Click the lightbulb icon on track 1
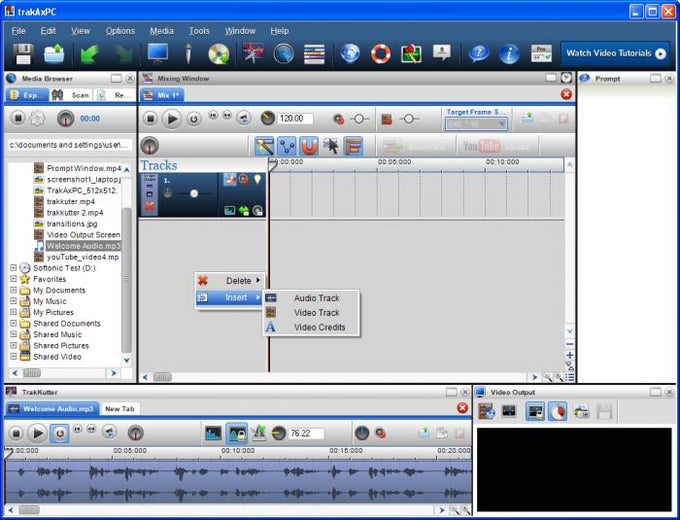 tap(258, 179)
